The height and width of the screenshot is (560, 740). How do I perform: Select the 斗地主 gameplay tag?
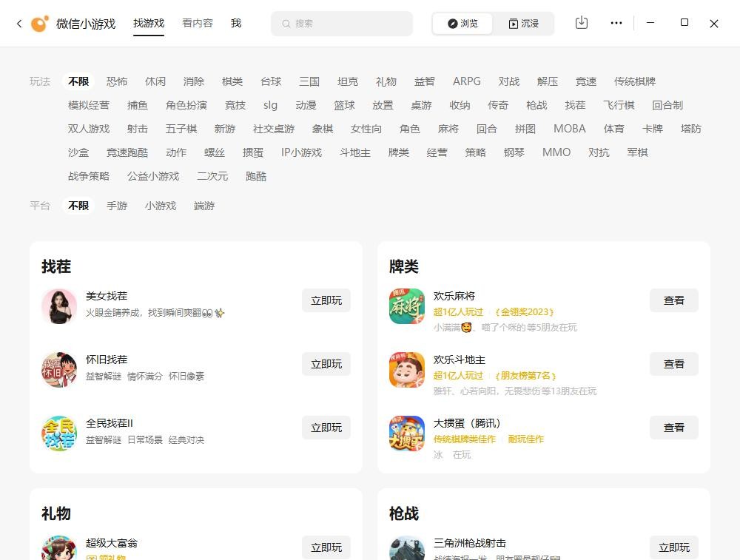pyautogui.click(x=355, y=152)
